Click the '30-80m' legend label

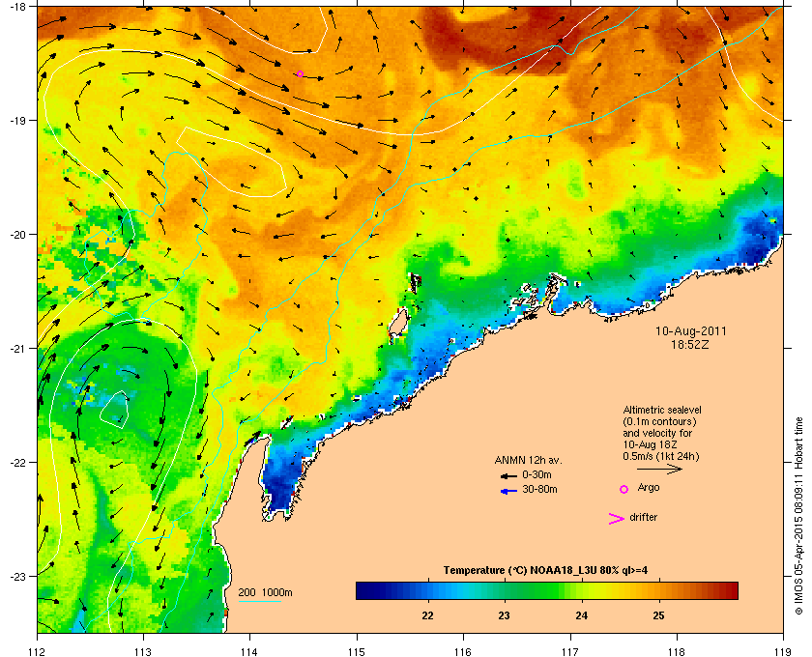(539, 489)
